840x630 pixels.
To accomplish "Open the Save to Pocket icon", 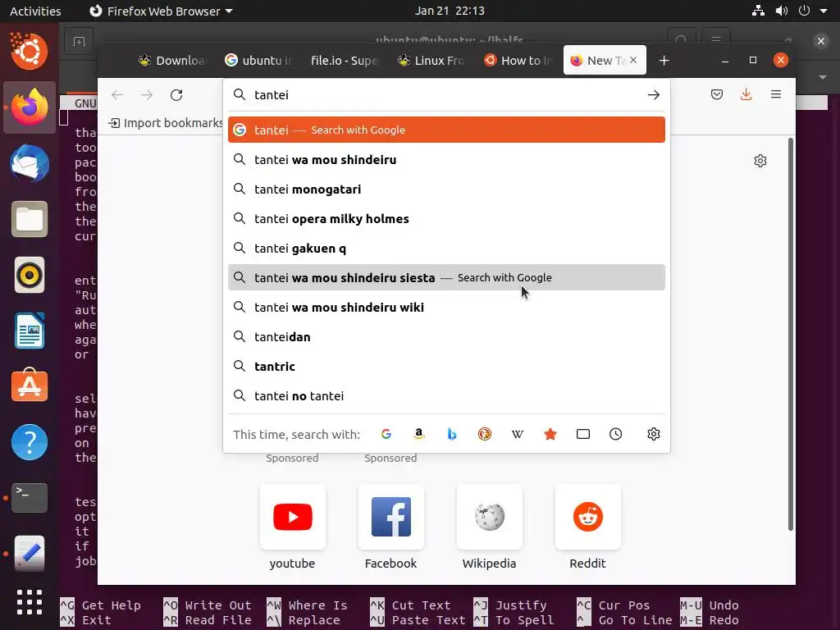I will point(717,95).
